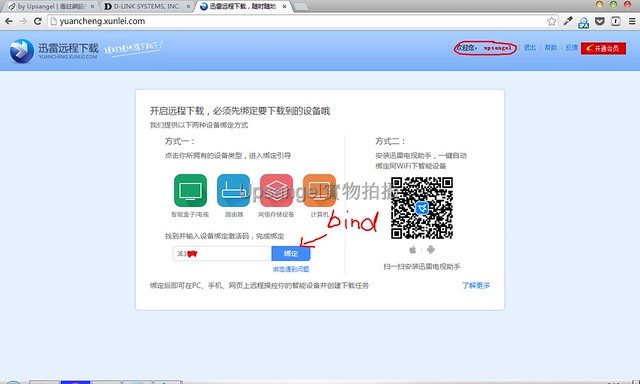Click the browser back arrow

pyautogui.click(x=9, y=21)
